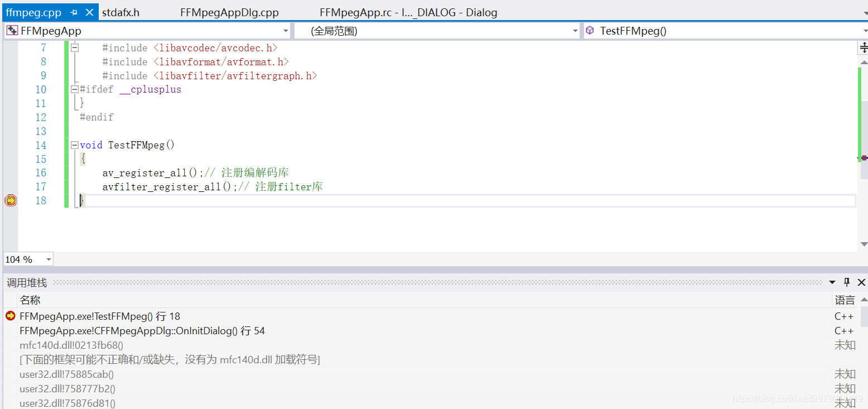
Task: Select the mfc140d.dll!0213fb68() stack frame
Action: 428,345
